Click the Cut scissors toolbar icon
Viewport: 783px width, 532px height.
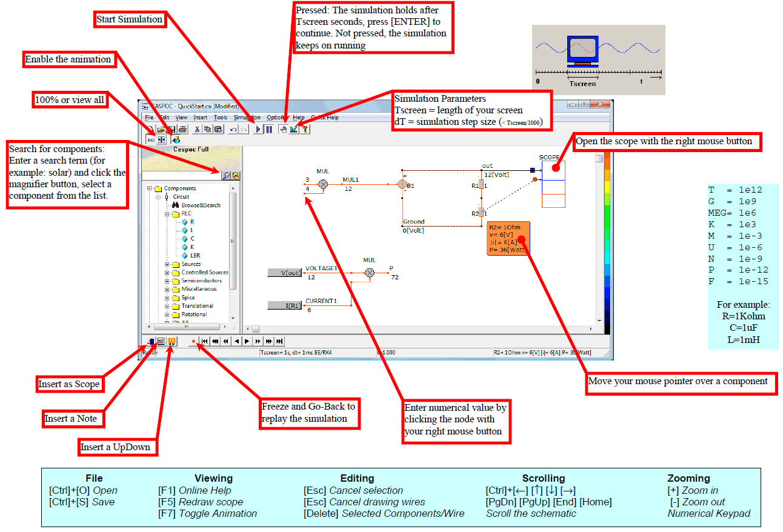(x=197, y=129)
